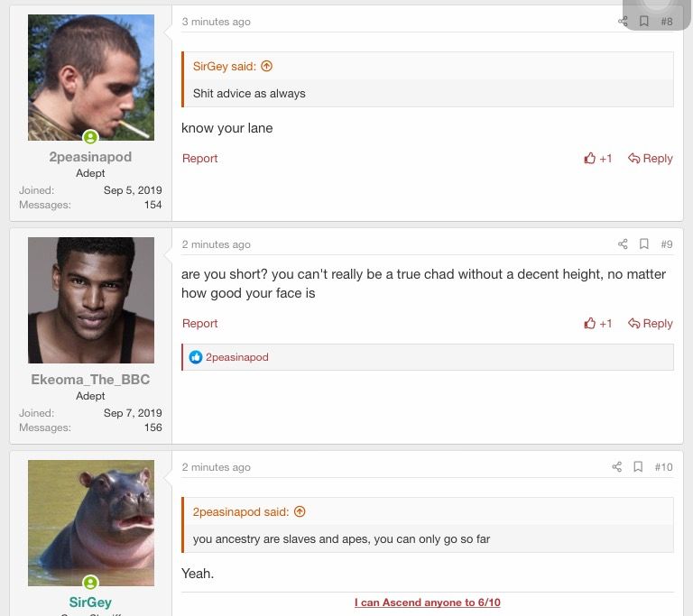Expand 2peasinapod quote in post #10

pos(300,511)
